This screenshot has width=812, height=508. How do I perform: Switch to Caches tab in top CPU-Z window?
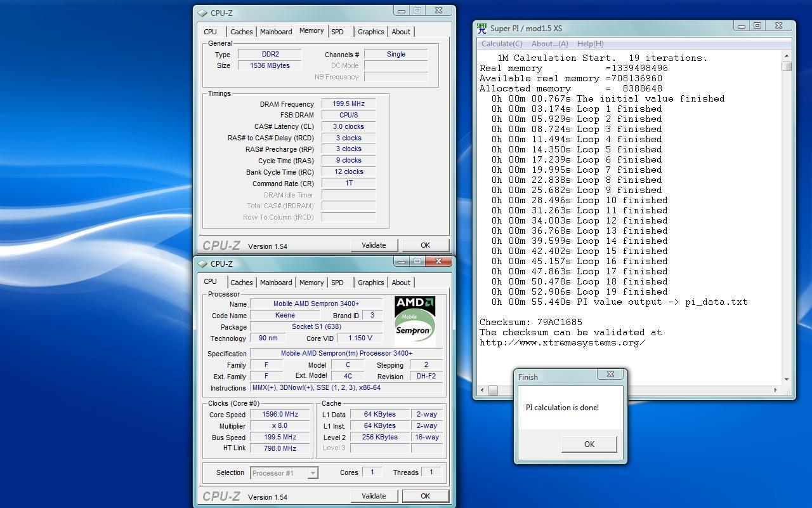(241, 32)
